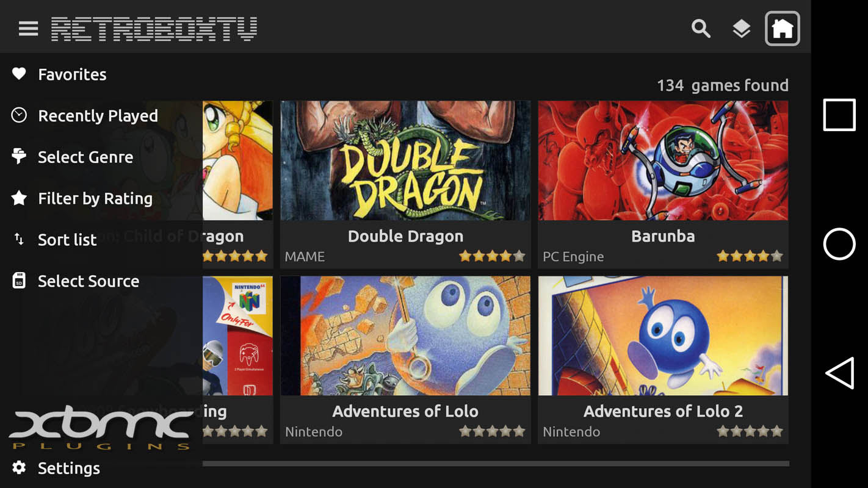Go to the Home icon button
The width and height of the screenshot is (868, 488).
[x=783, y=29]
